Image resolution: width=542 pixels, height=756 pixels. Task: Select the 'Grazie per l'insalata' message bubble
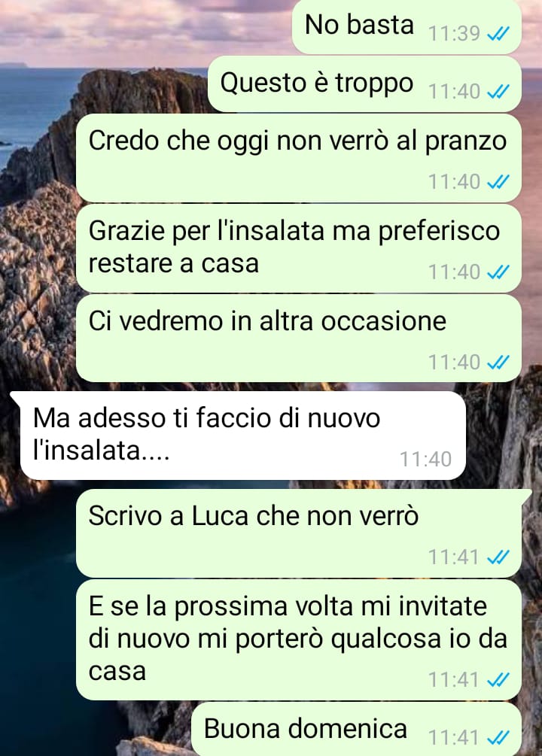point(299,248)
